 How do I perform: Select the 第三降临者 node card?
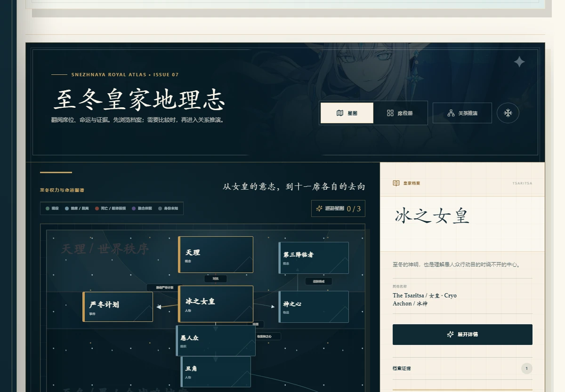tap(314, 257)
